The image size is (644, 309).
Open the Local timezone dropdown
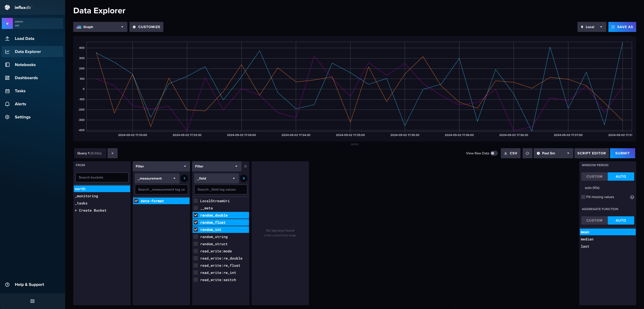tap(592, 27)
